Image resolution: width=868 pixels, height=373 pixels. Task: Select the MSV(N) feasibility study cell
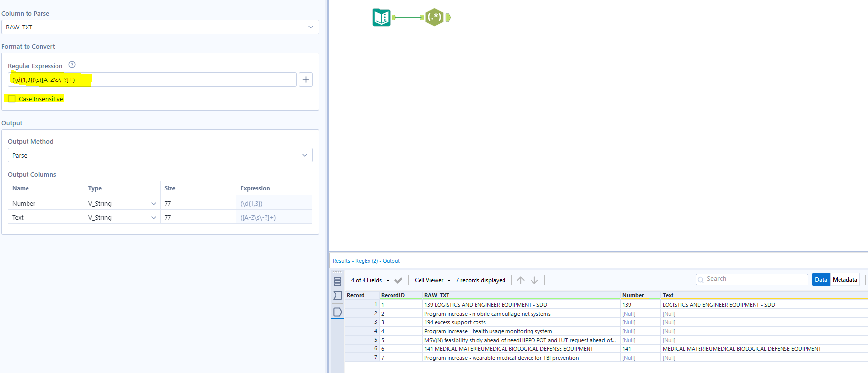(521, 340)
